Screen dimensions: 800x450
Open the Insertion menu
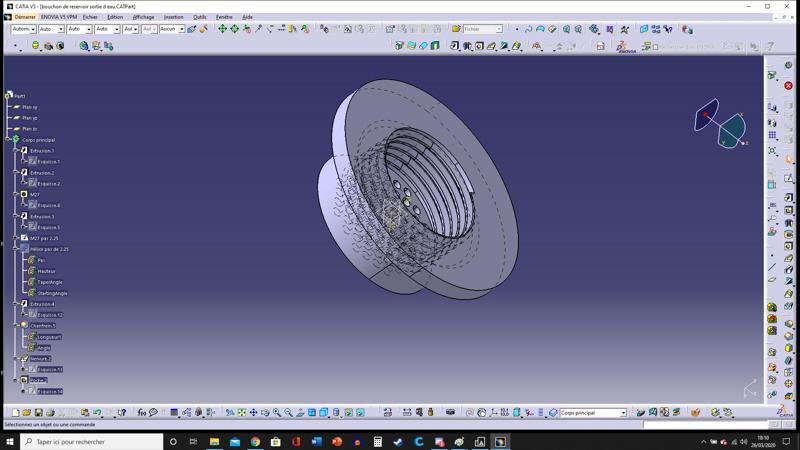pyautogui.click(x=173, y=17)
